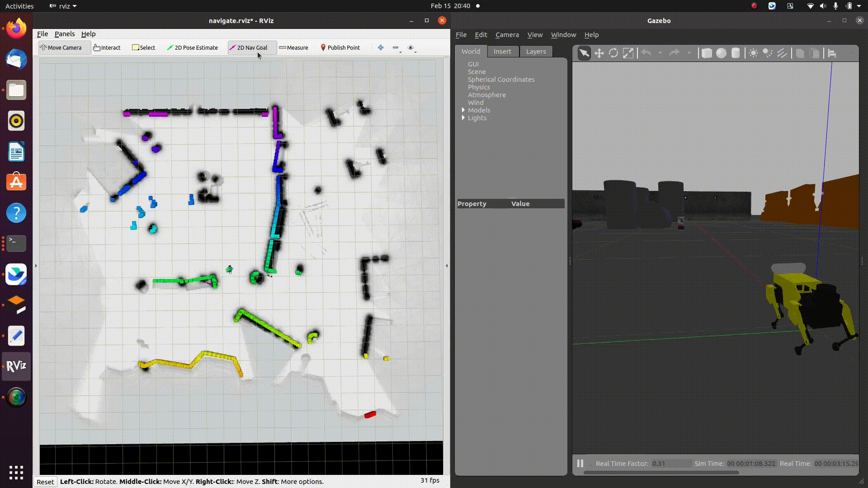
Task: Open the RViz Panels menu
Action: [65, 34]
